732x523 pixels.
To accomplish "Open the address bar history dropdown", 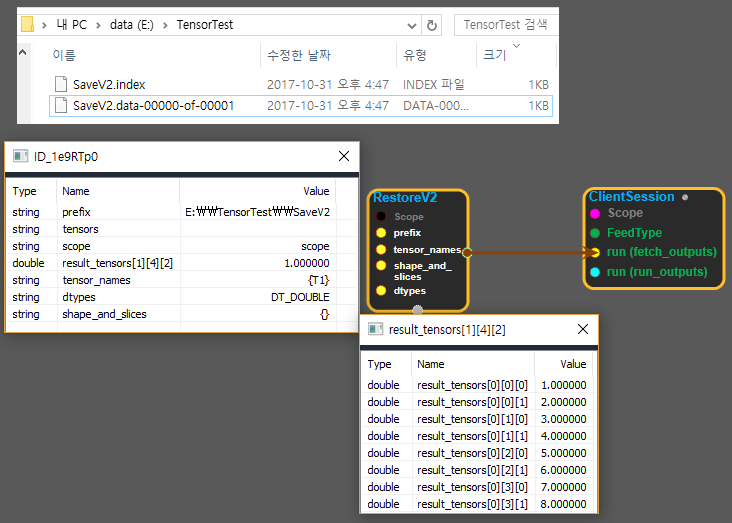I will point(410,25).
